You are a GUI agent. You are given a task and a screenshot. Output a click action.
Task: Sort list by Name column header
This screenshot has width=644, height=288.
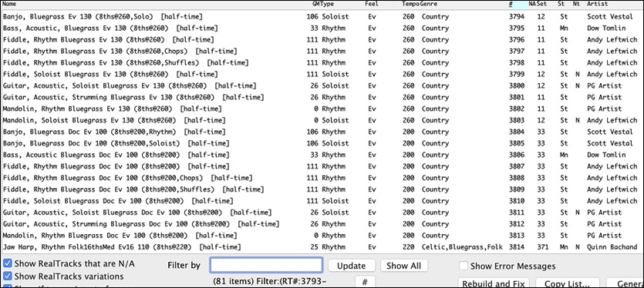(9, 4)
